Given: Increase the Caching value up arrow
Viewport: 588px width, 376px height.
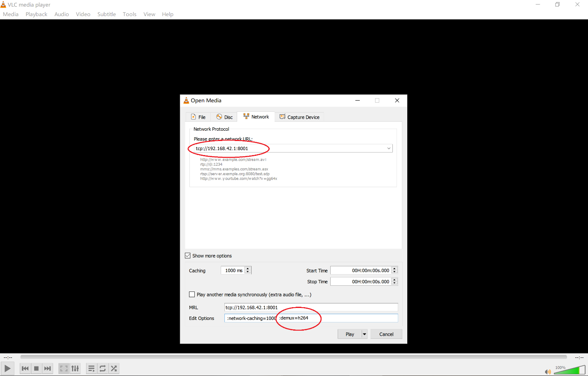Looking at the screenshot, I should [x=247, y=268].
